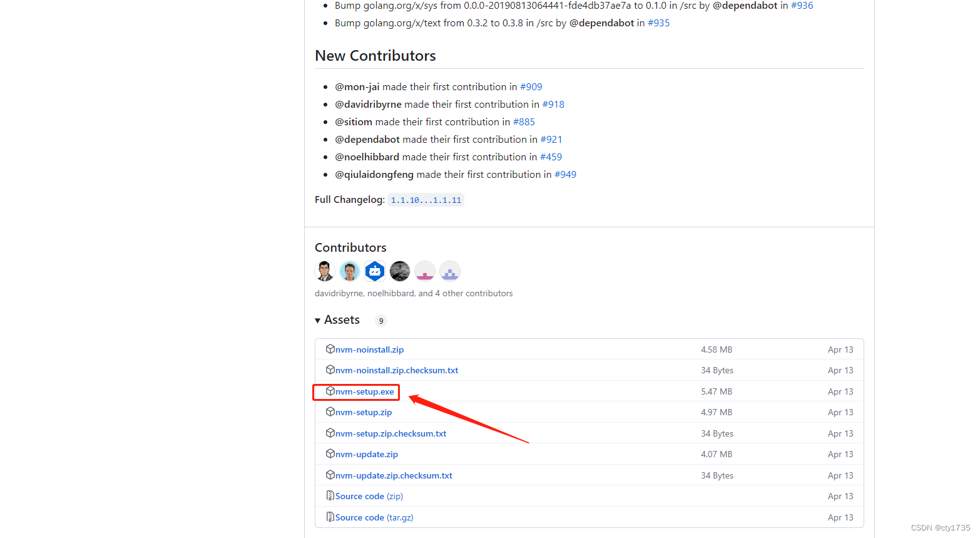Click Apr 13 date in nvm-setup.exe row
Viewport: 980px width, 538px height.
click(840, 391)
